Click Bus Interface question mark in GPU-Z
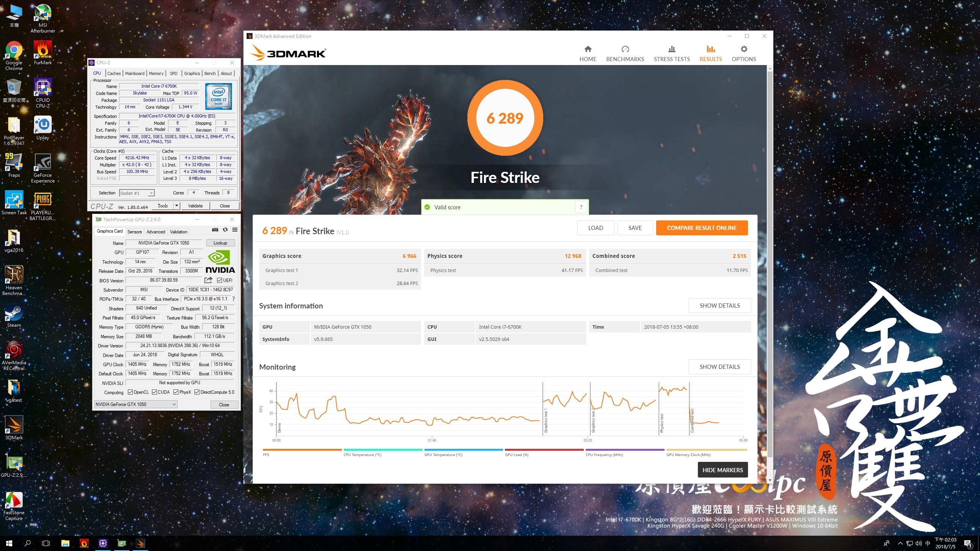Screen dimensions: 980x551 pos(233,299)
